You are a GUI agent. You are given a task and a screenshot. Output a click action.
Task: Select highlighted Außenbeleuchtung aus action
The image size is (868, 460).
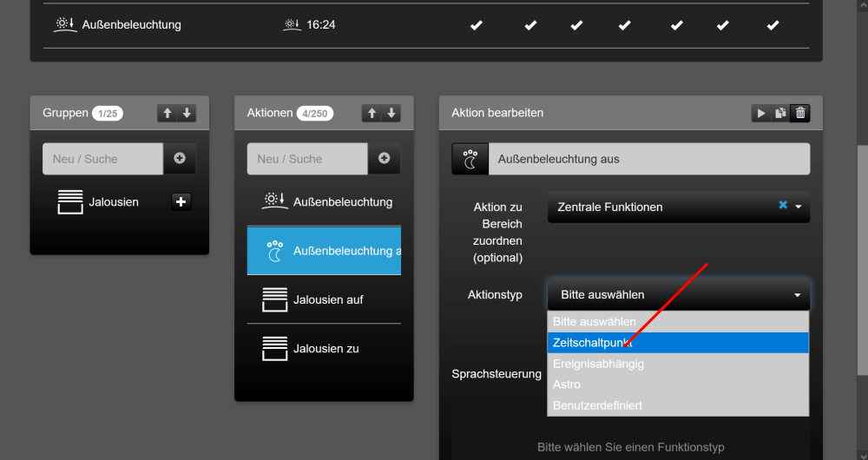[x=324, y=250]
